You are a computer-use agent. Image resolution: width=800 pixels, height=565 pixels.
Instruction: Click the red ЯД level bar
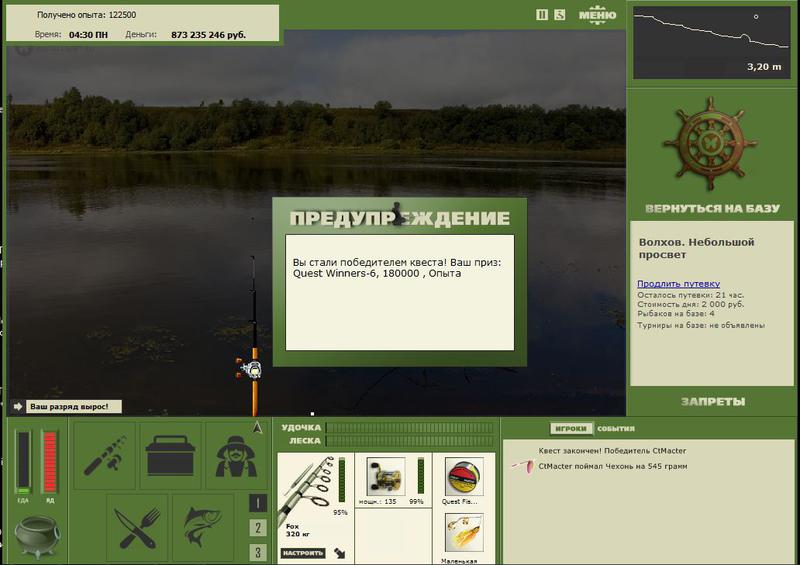(x=50, y=462)
